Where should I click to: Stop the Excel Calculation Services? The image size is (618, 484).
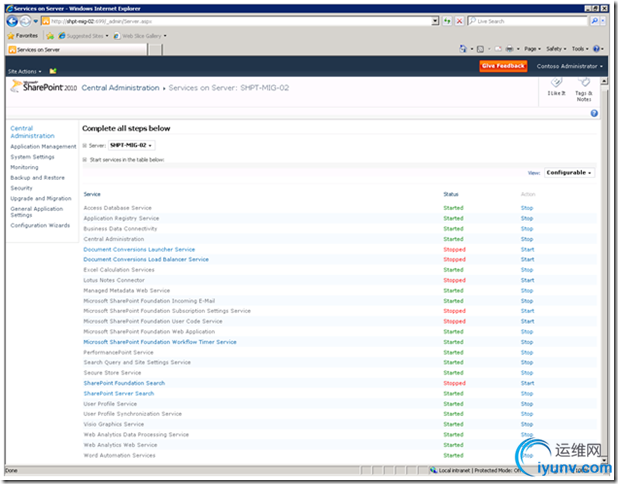coord(527,270)
